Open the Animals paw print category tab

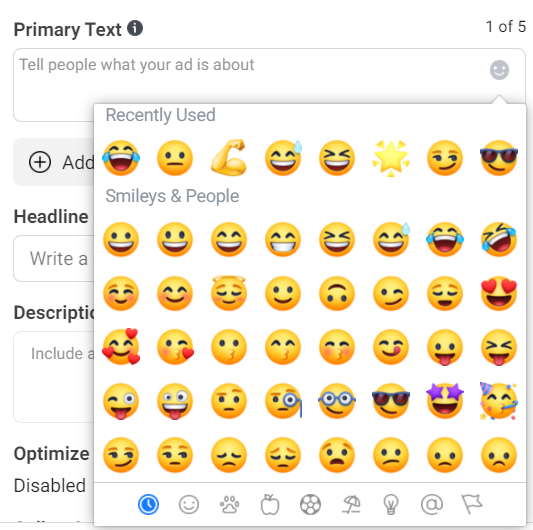click(x=229, y=505)
